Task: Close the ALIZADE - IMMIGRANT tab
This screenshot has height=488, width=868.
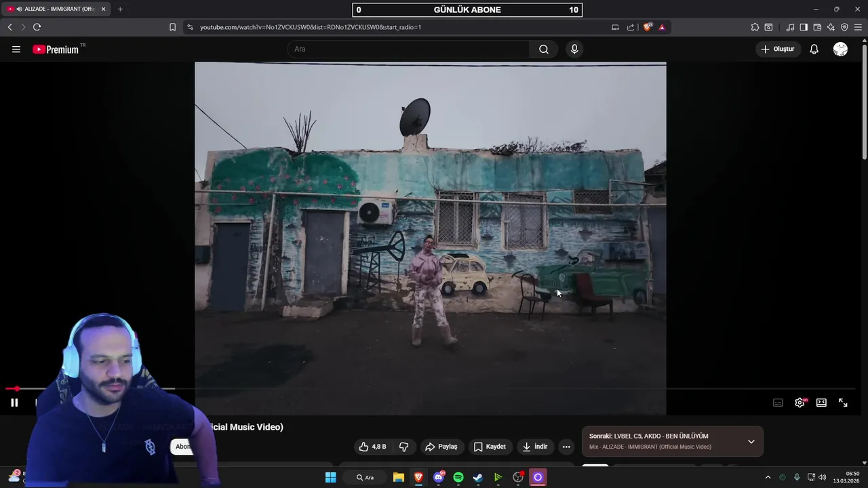Action: (103, 9)
